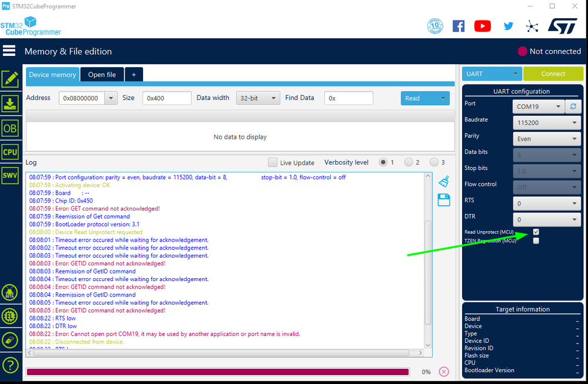Add a new tab with plus

[x=134, y=75]
